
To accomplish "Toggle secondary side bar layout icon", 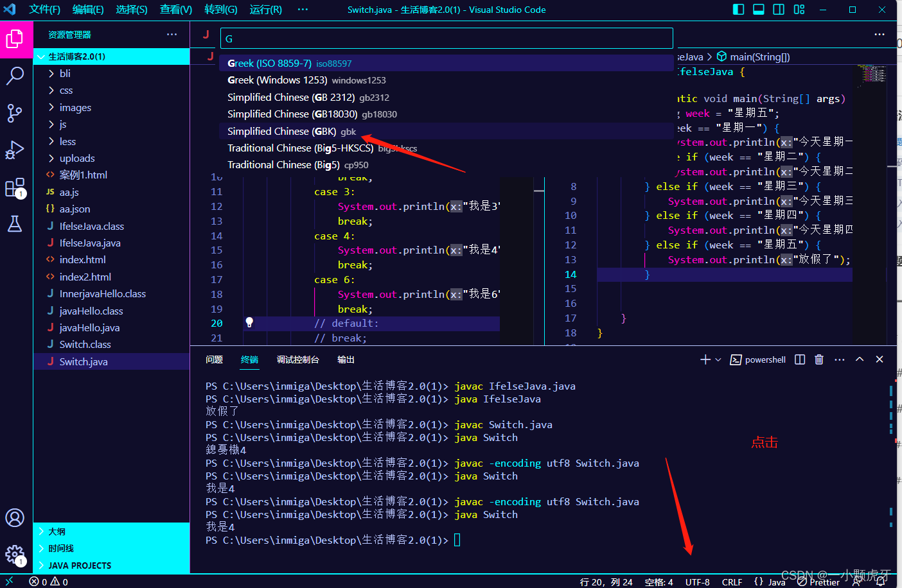I will click(779, 10).
